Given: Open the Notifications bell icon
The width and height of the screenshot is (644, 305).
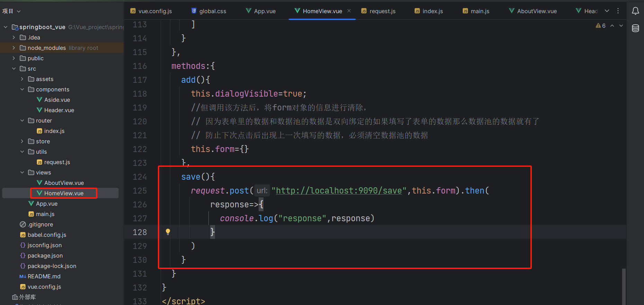Looking at the screenshot, I should tap(635, 11).
